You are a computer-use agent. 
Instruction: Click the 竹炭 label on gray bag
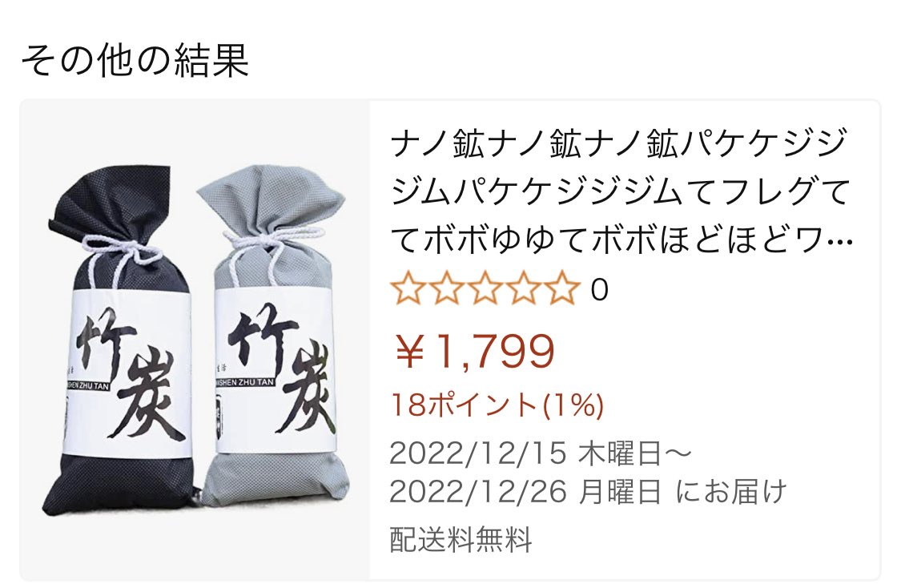click(276, 369)
